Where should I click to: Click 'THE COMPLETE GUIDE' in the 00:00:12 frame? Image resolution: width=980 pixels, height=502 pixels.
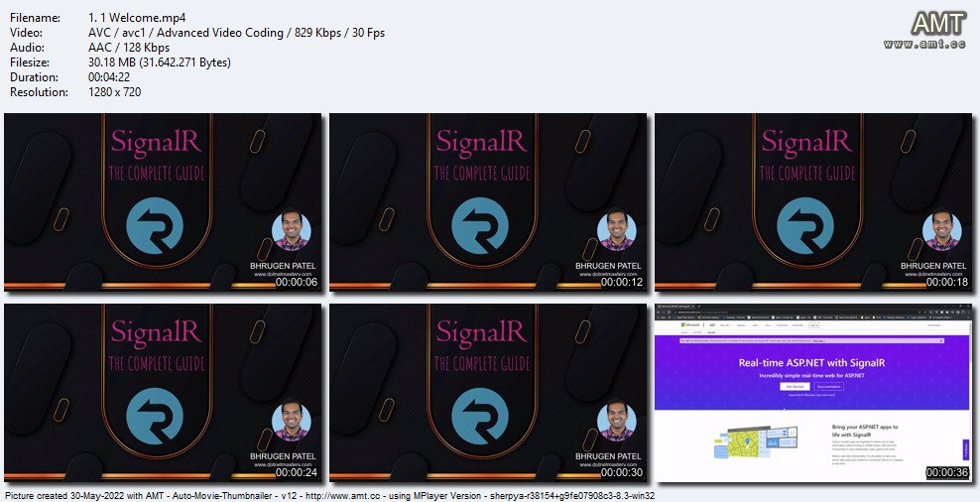pyautogui.click(x=482, y=173)
